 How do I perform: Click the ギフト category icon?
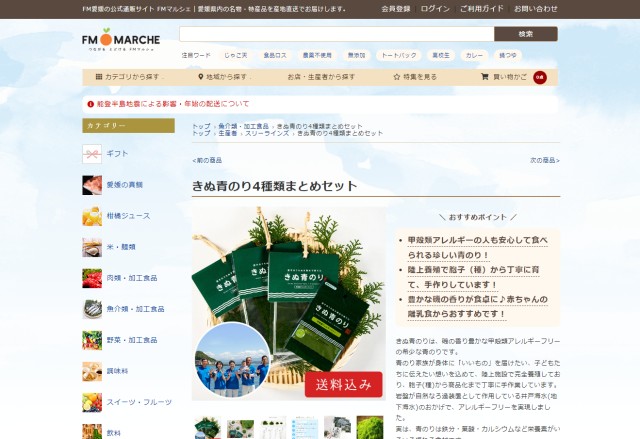coord(92,154)
